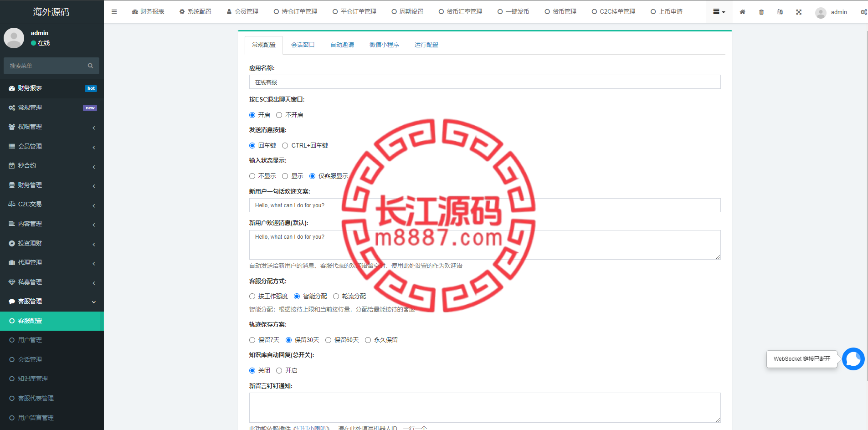Image resolution: width=868 pixels, height=430 pixels.
Task: Open the home icon in top bar
Action: coord(742,12)
